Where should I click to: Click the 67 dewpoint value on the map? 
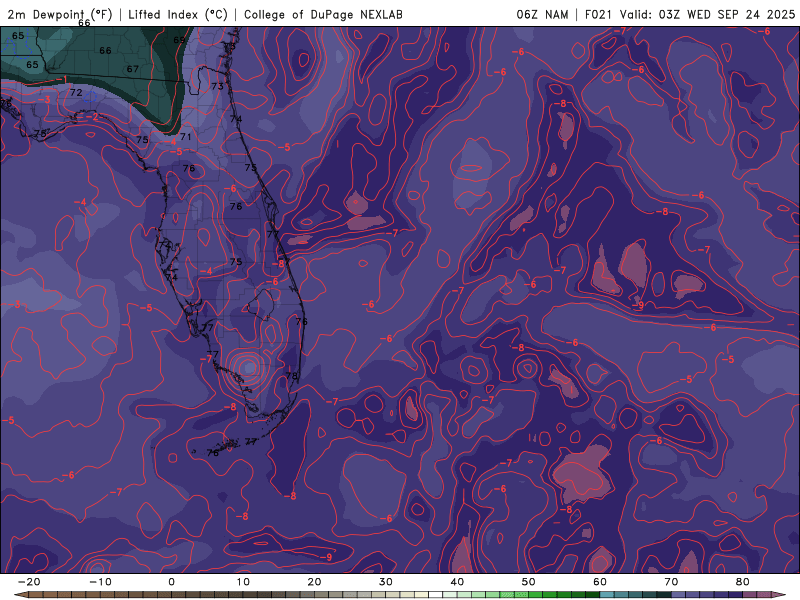133,69
